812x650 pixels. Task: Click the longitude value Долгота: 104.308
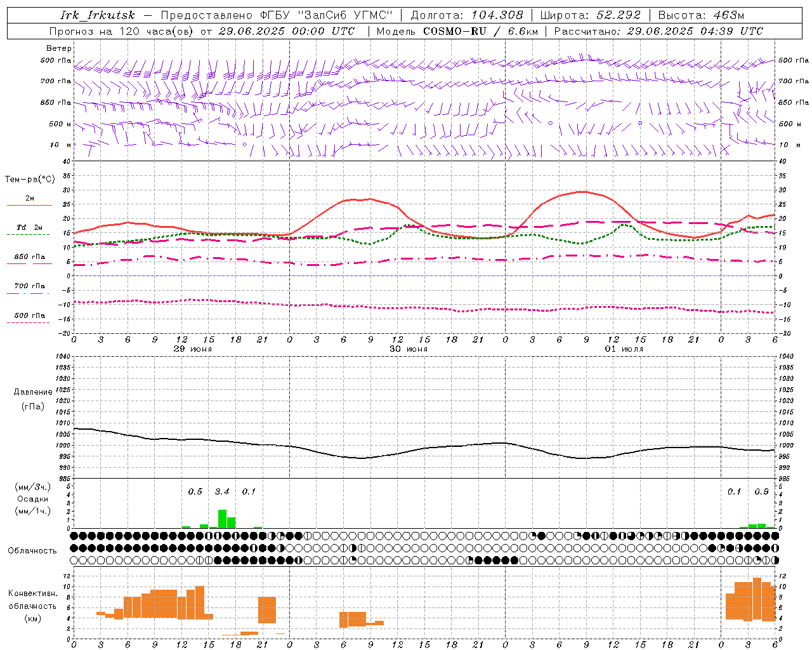467,15
